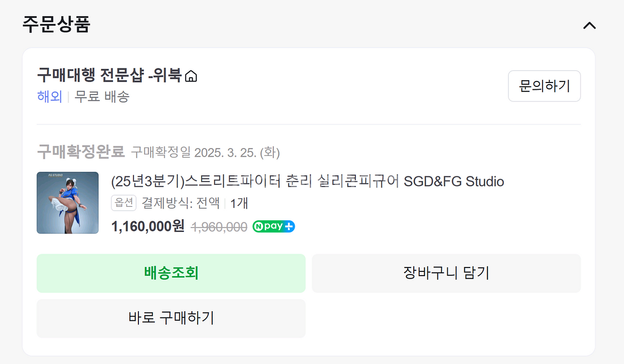Click the 구매확정일 2025. 3. 25. date text
The height and width of the screenshot is (364, 624).
coord(205,152)
